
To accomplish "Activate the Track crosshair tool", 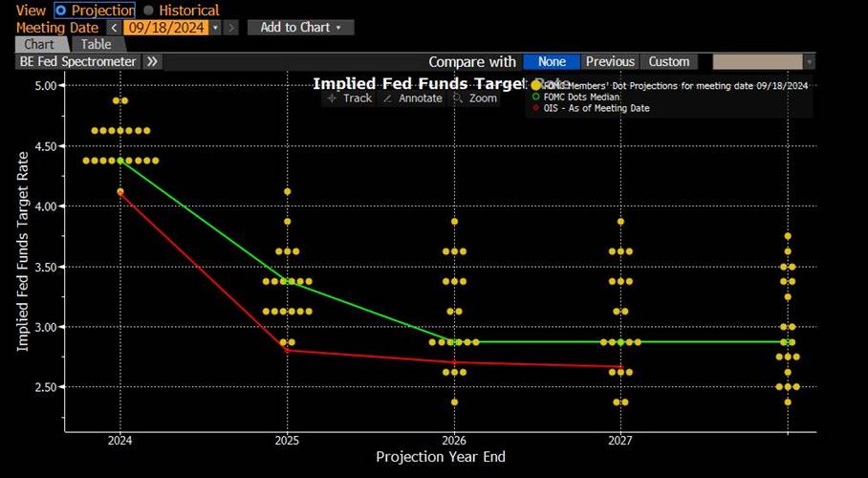I will coord(349,98).
